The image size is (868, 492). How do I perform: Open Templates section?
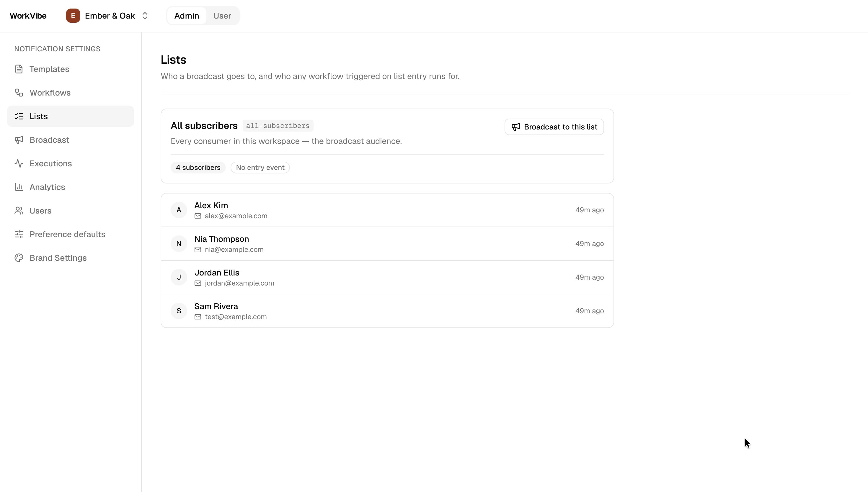pos(70,69)
